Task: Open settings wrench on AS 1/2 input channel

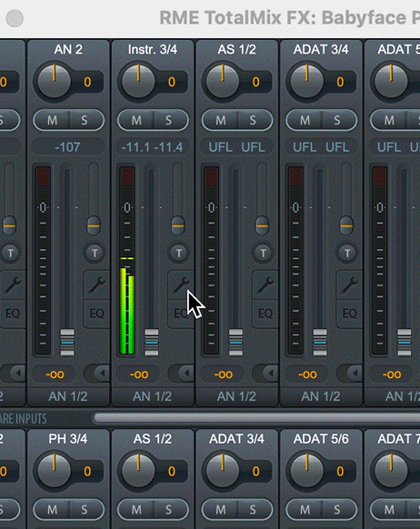Action: [x=265, y=284]
